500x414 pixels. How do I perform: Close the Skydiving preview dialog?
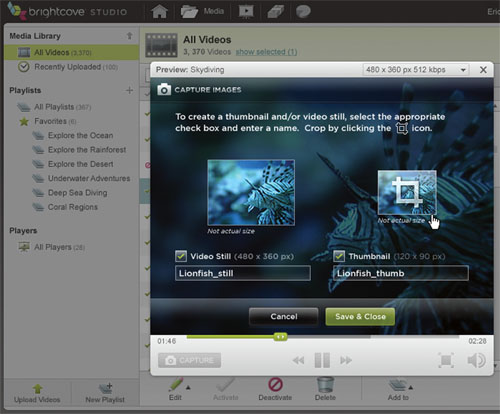click(483, 70)
